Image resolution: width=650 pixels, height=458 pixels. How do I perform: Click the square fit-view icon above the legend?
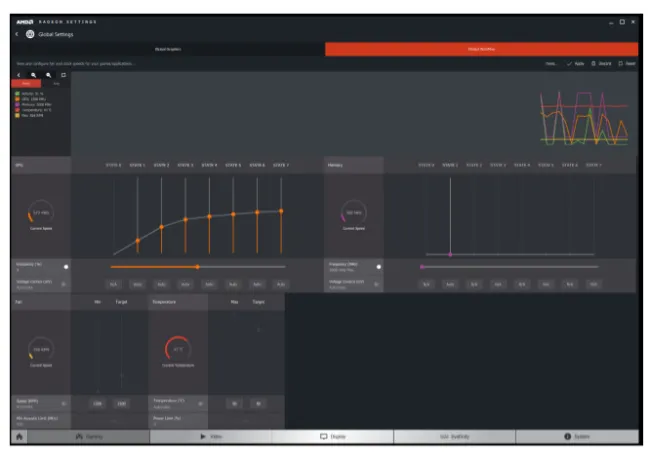click(x=63, y=75)
